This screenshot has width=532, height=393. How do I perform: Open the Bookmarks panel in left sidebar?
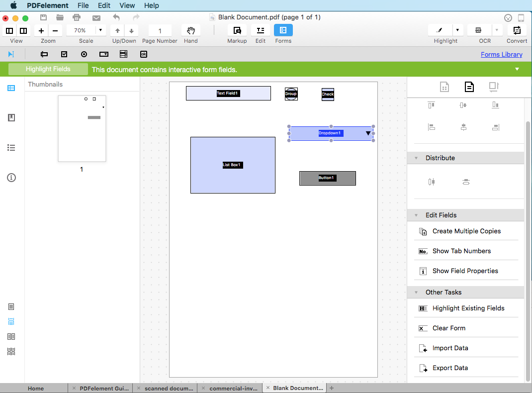11,117
